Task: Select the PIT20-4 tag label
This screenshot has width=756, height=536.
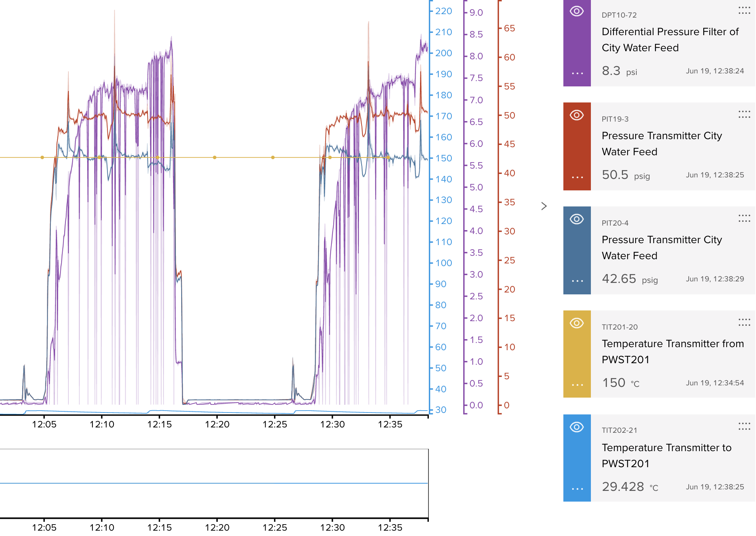Action: (x=615, y=223)
